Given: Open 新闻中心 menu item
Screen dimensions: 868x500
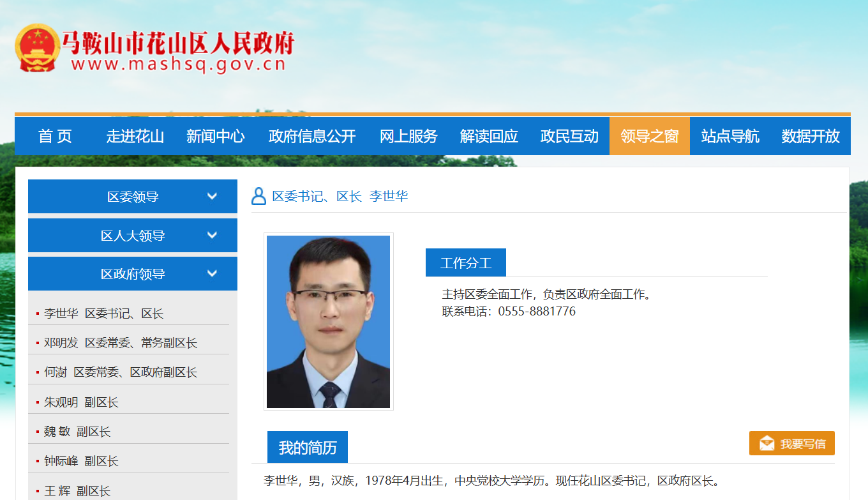Looking at the screenshot, I should pos(215,136).
